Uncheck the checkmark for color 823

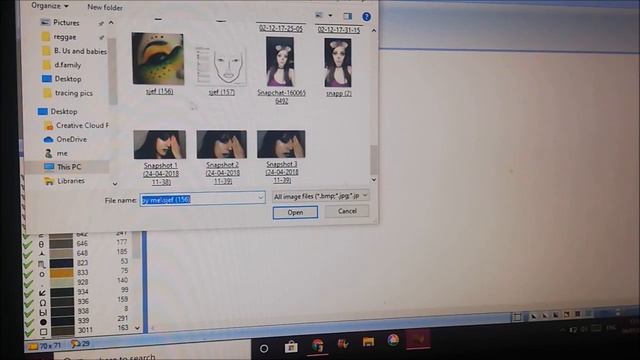pyautogui.click(x=28, y=264)
